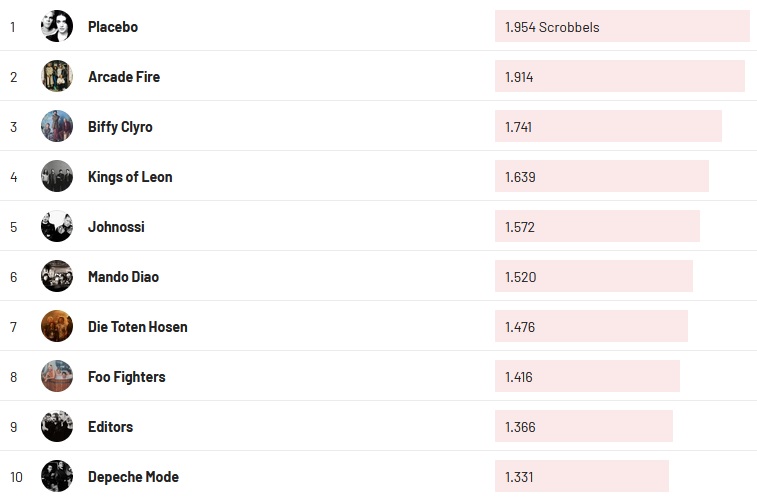Screen dimensions: 757x500
Task: Open Depeche Mode's avatar picture
Action: (x=57, y=476)
